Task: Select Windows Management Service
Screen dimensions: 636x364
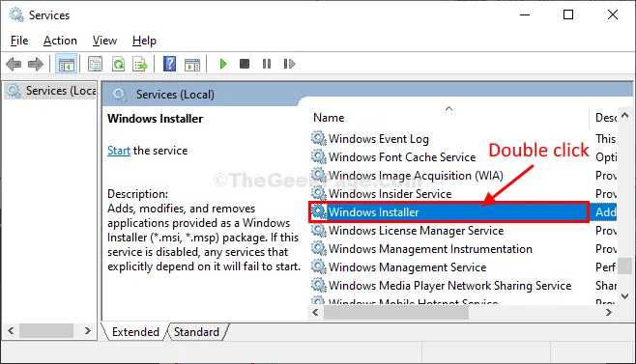Action: pyautogui.click(x=407, y=267)
